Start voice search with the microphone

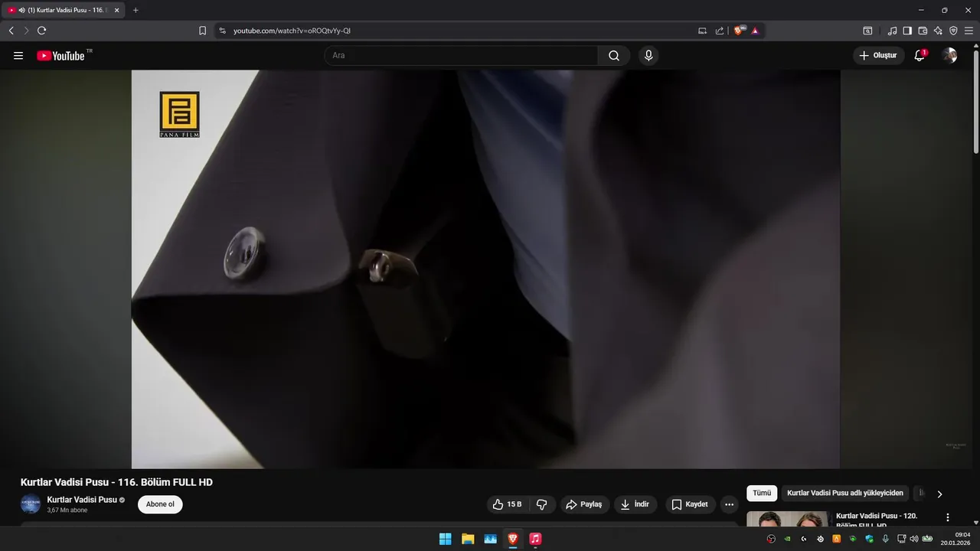click(x=648, y=55)
